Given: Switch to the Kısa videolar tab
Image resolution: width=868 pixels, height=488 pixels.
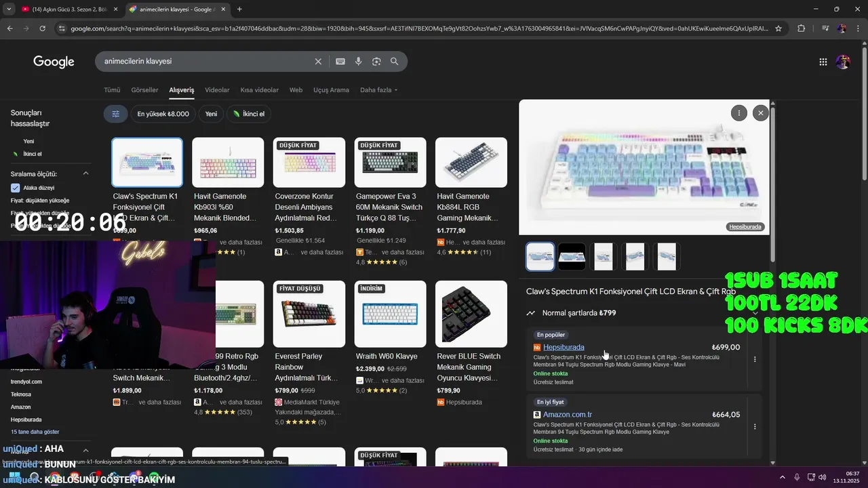Looking at the screenshot, I should (x=259, y=90).
